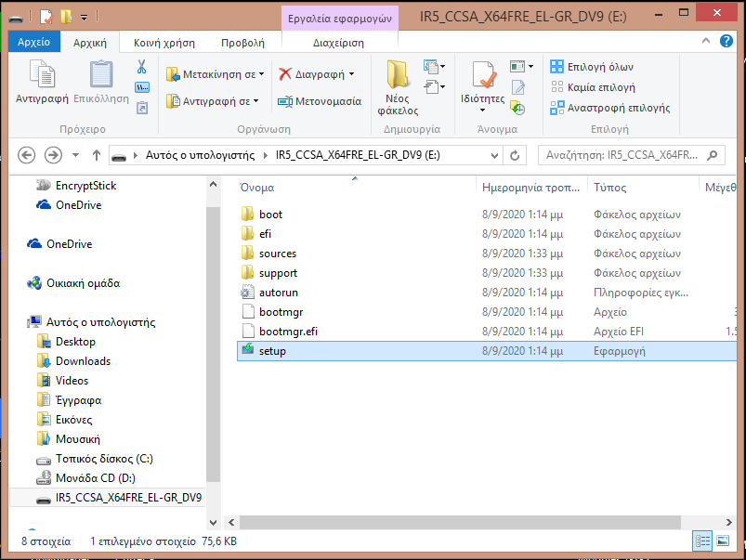This screenshot has height=560, width=746.
Task: Select Downloads in navigation pane
Action: click(83, 361)
